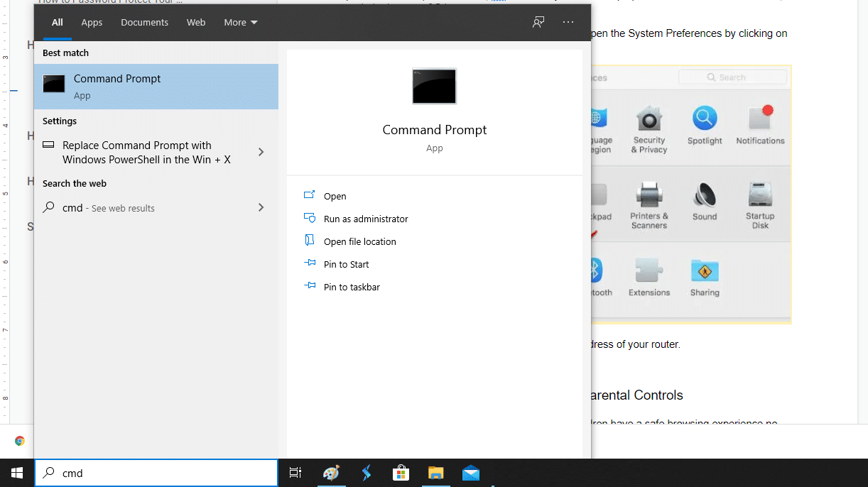Viewport: 868px width, 487px height.
Task: Expand the Replace Command Prompt setting result
Action: click(261, 151)
